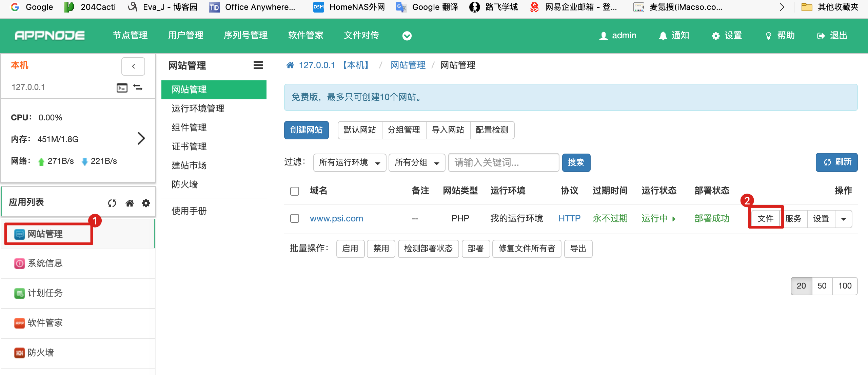
Task: Click home icon in 应用列表 header
Action: coord(130,203)
